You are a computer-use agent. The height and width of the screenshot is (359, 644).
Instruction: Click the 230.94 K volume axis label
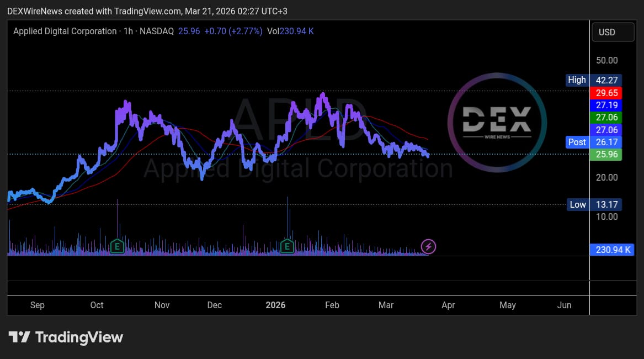click(x=613, y=250)
